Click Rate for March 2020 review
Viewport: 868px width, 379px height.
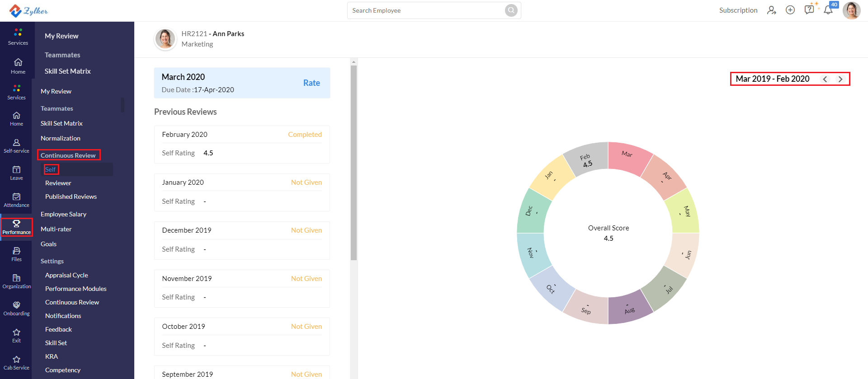coord(311,83)
